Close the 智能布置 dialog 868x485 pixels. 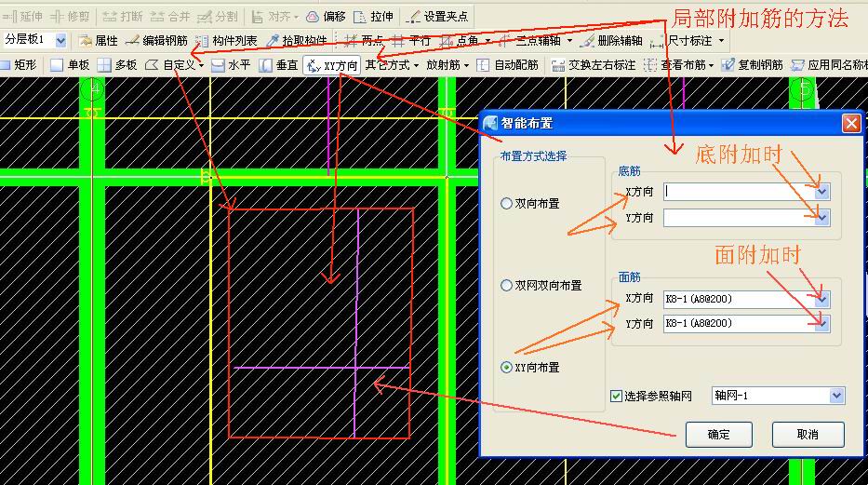pos(851,123)
